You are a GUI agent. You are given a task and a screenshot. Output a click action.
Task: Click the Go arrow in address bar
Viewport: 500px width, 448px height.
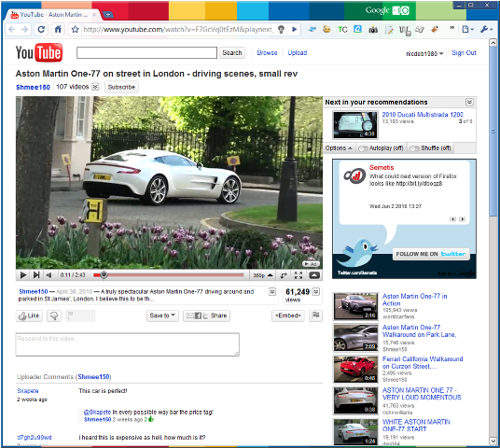pyautogui.click(x=295, y=30)
